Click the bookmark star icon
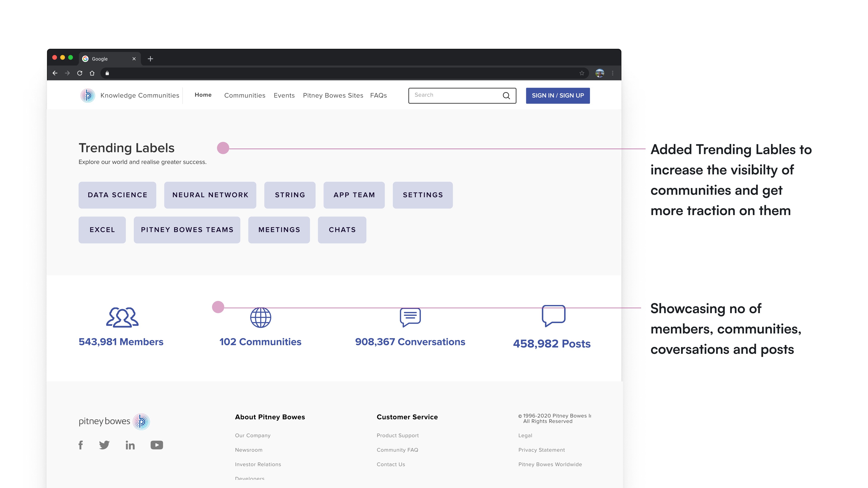Viewport: 868px width, 488px height. pyautogui.click(x=582, y=73)
